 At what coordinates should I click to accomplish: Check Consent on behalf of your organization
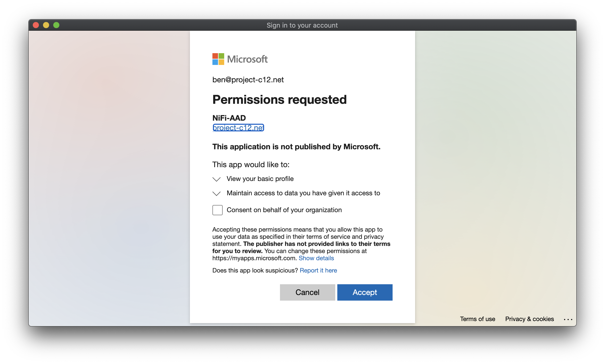[217, 210]
